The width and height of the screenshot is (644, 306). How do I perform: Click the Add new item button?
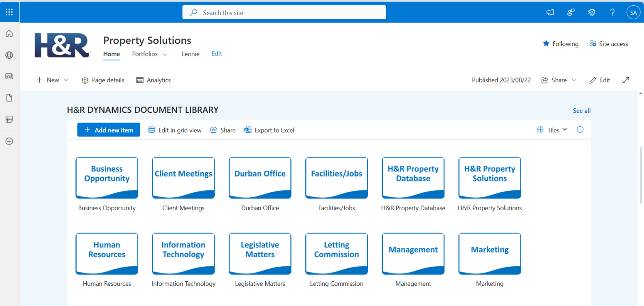pos(109,130)
